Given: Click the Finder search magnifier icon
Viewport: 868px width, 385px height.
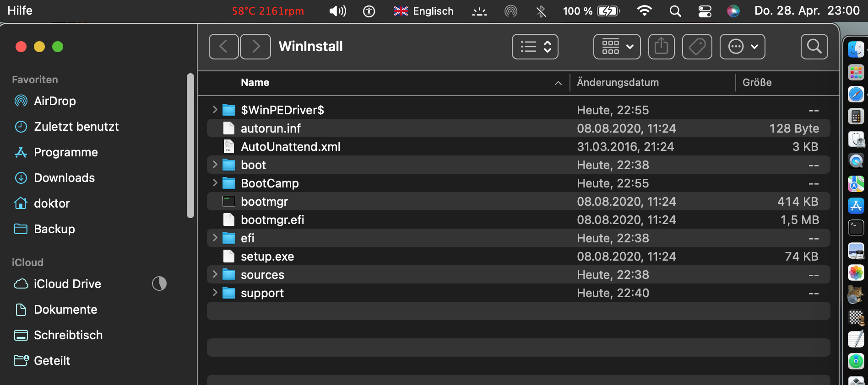Looking at the screenshot, I should [x=814, y=47].
